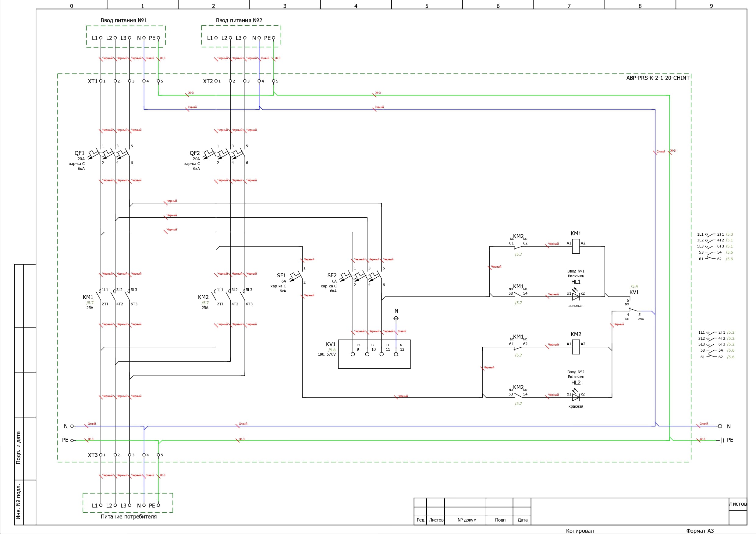The width and height of the screenshot is (756, 534).
Task: Open cross-reference /5.8 under KV1 relay
Action: point(332,350)
